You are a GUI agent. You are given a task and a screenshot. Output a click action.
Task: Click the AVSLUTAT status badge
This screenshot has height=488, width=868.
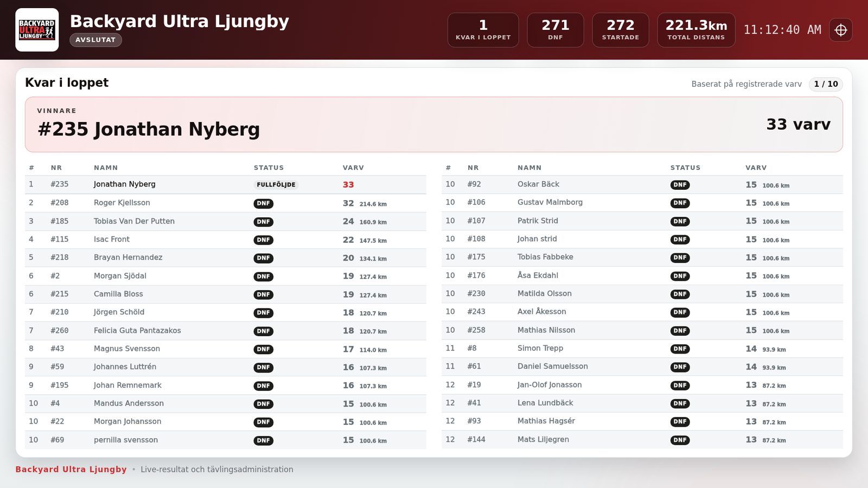tap(95, 40)
